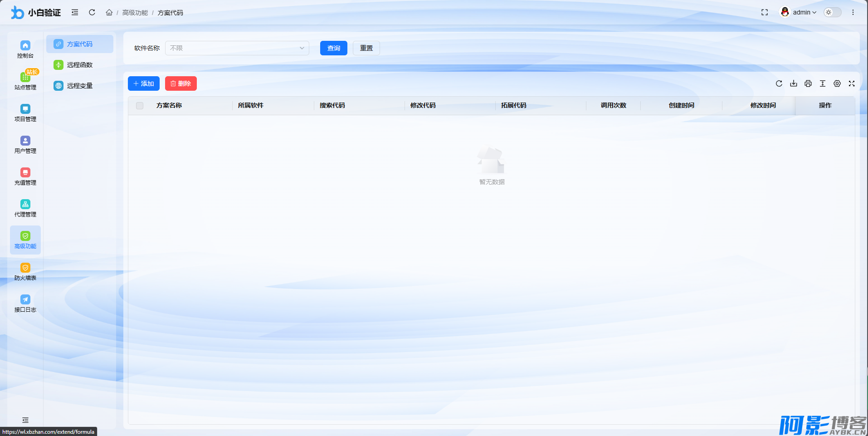Toggle the light/dark theme switch
Viewport: 868px width, 436px height.
tap(832, 12)
